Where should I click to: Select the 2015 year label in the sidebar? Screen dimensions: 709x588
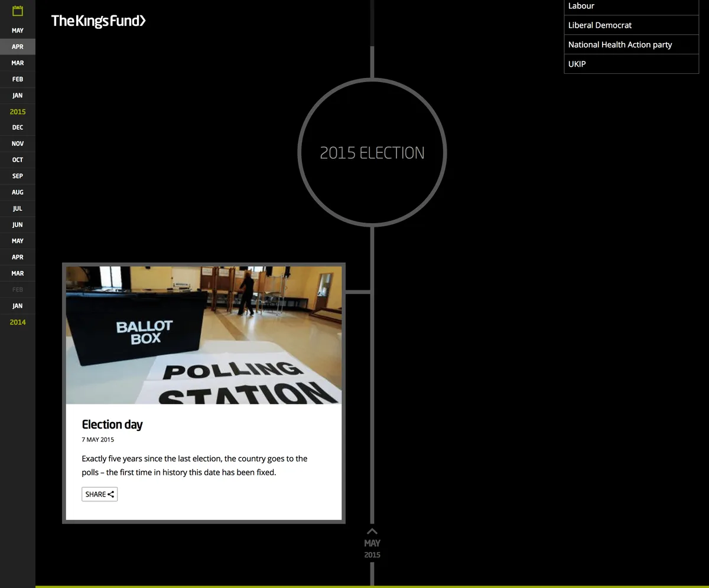point(18,112)
